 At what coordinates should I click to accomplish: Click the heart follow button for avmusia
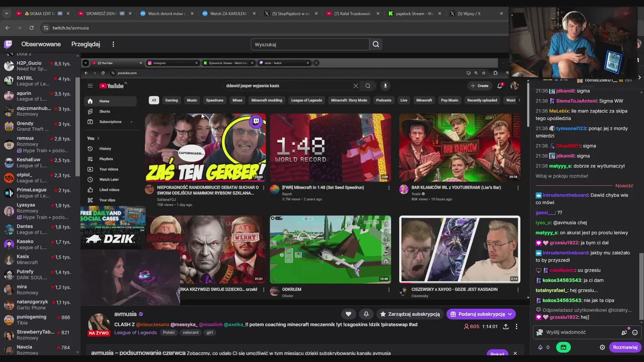[348, 314]
